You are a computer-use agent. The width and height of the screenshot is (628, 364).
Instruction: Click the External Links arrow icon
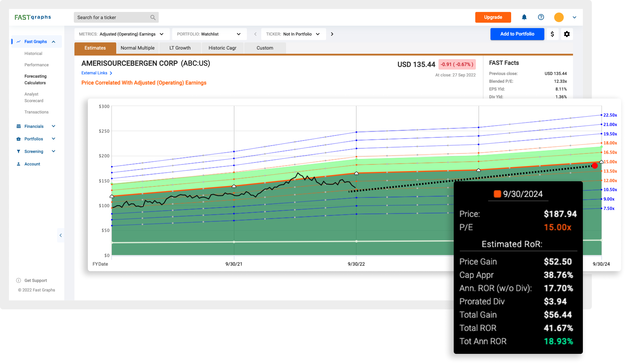111,73
